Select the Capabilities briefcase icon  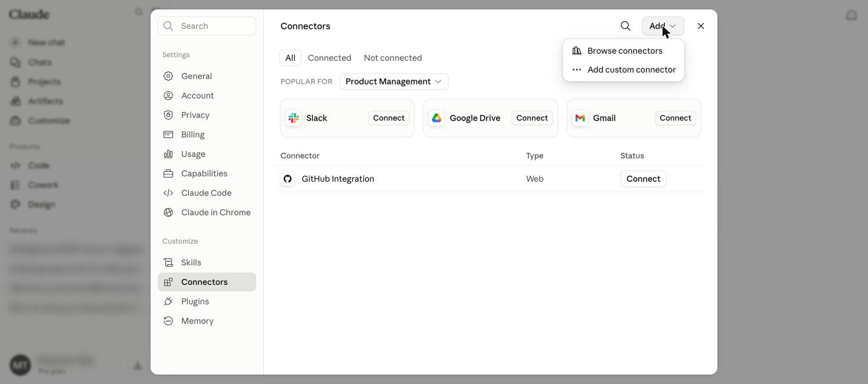tap(168, 173)
